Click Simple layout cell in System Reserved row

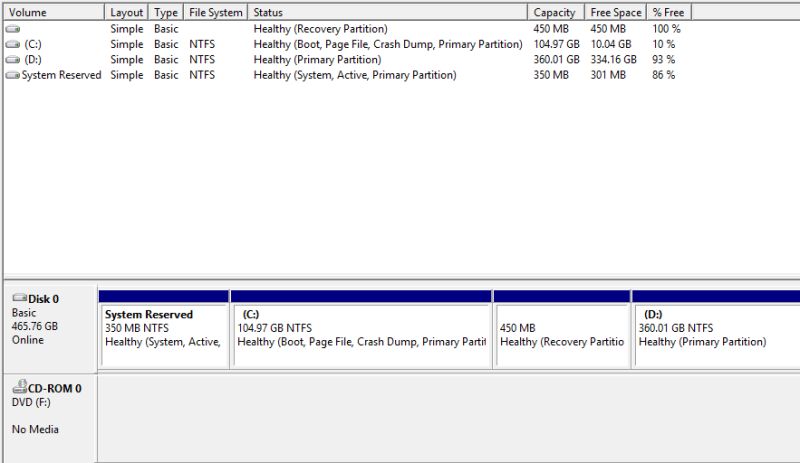click(127, 75)
